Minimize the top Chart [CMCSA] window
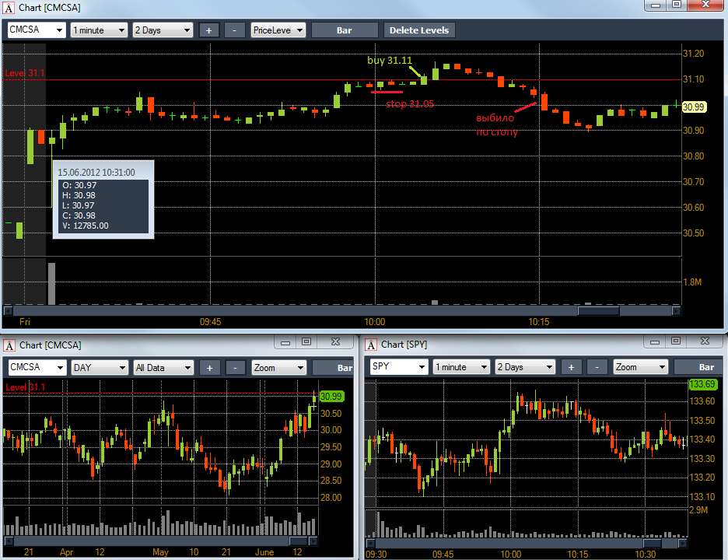The height and width of the screenshot is (560, 728). click(x=656, y=5)
